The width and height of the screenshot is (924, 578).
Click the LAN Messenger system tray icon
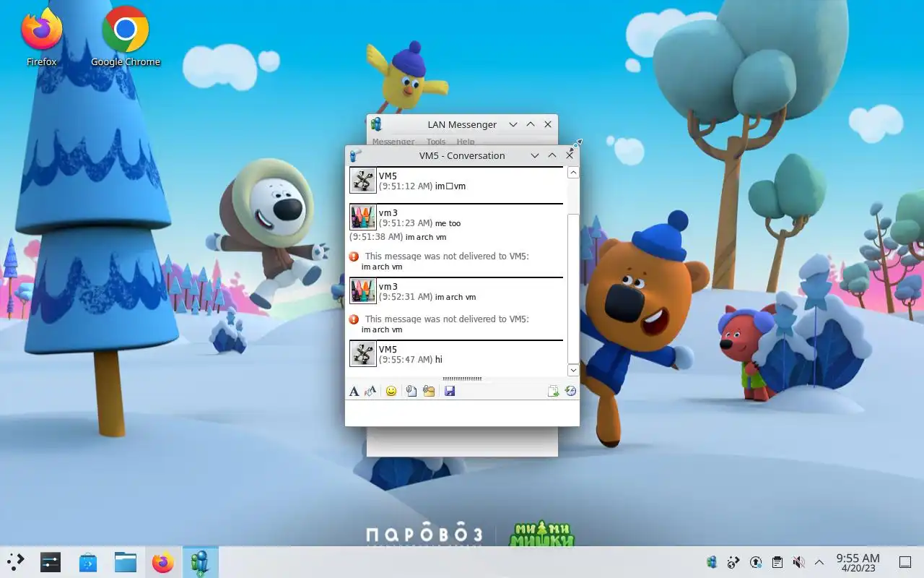click(712, 562)
